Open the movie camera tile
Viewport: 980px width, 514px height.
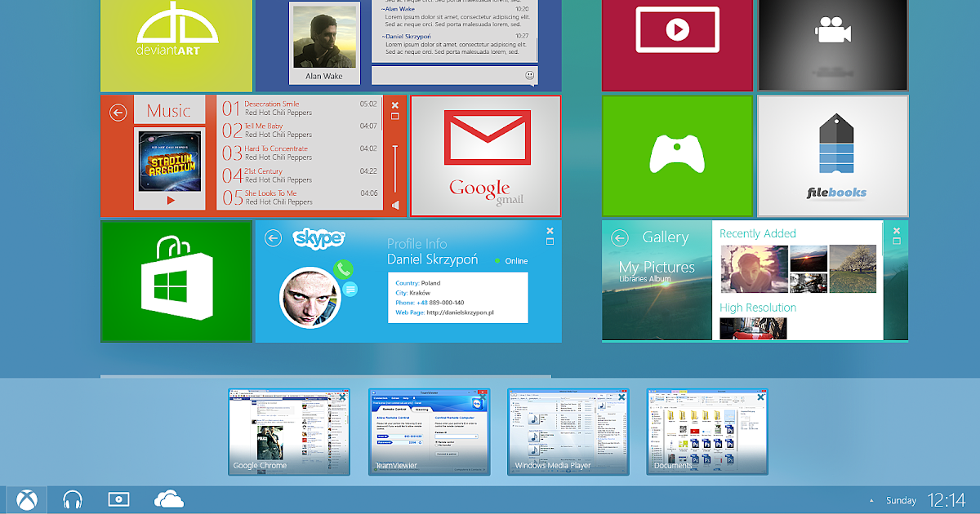click(x=833, y=46)
